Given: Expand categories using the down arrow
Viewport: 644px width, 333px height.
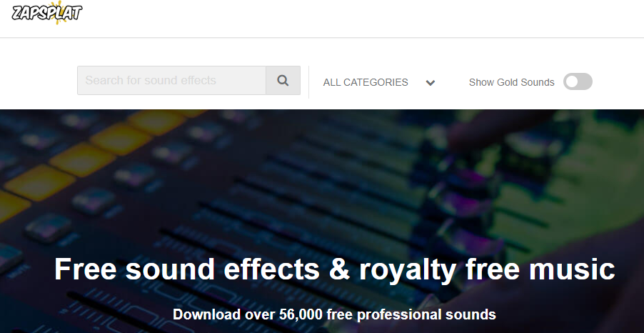Looking at the screenshot, I should [x=431, y=83].
